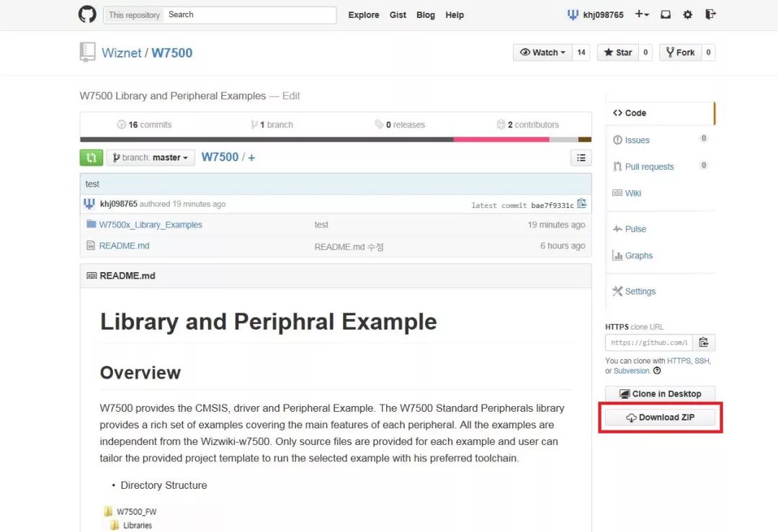This screenshot has height=532, width=778.
Task: Open the README.md file link
Action: [x=124, y=245]
